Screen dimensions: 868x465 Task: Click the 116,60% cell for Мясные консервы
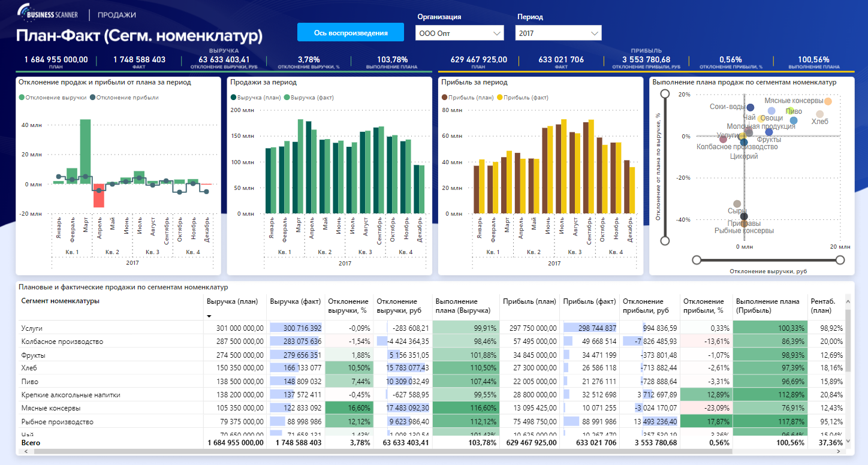465,408
